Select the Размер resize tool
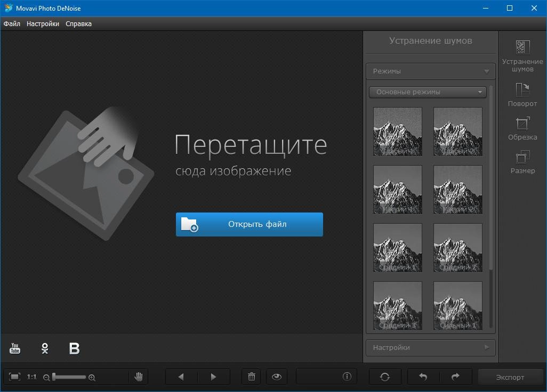Screen dimensions: 547x392 click(522, 162)
